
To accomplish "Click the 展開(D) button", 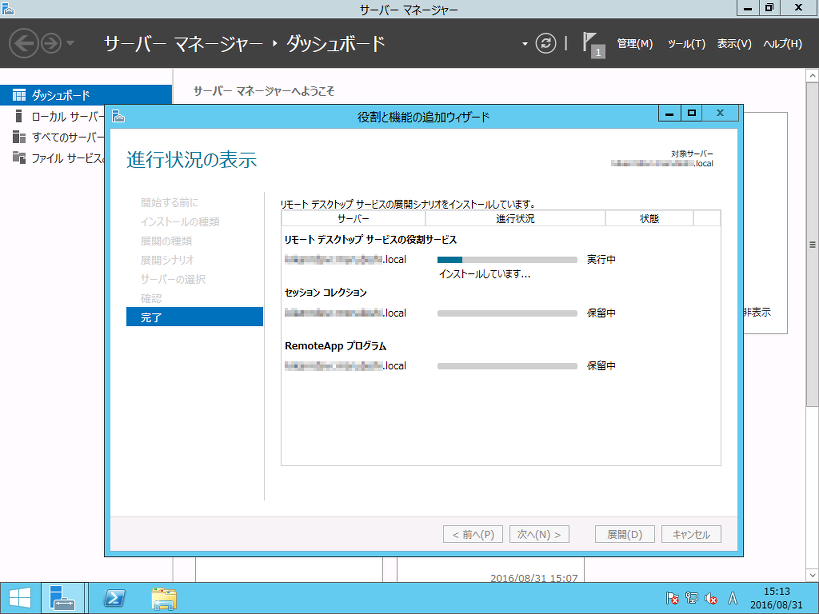I will point(624,533).
